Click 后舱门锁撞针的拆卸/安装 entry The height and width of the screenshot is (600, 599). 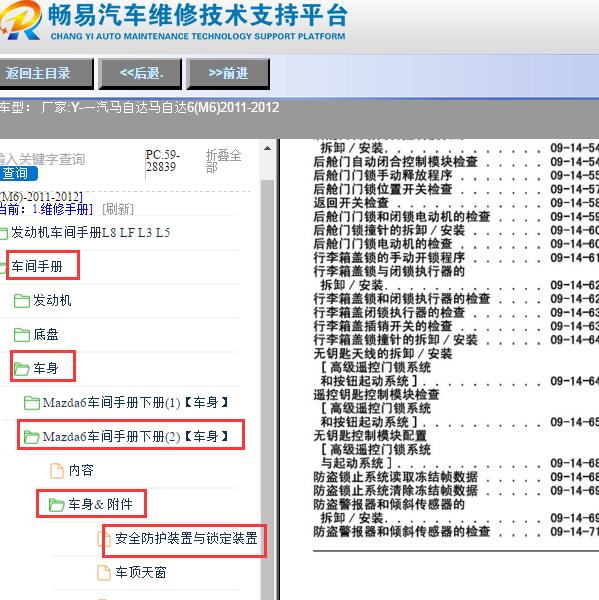click(389, 230)
